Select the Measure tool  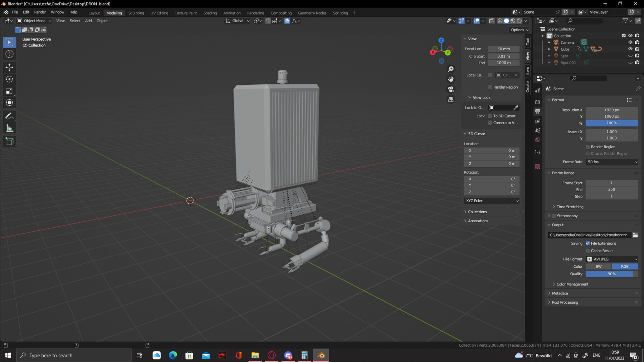(x=10, y=128)
